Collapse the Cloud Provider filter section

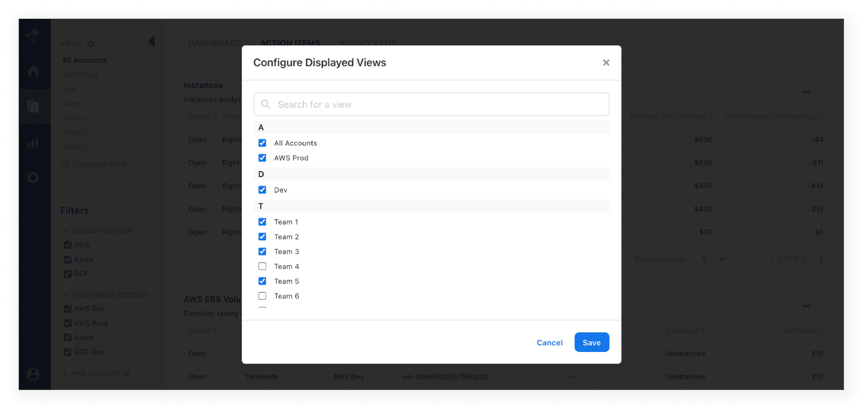(66, 231)
